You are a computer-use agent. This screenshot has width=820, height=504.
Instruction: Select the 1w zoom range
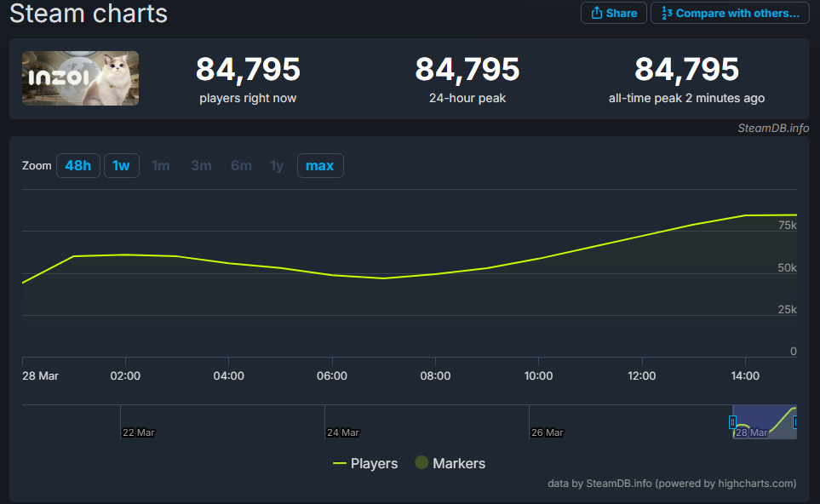point(121,166)
